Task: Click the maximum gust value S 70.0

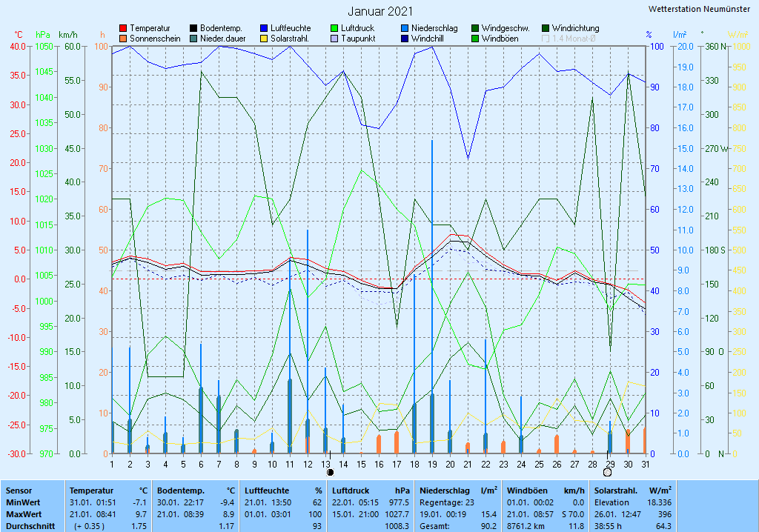Action: (573, 514)
